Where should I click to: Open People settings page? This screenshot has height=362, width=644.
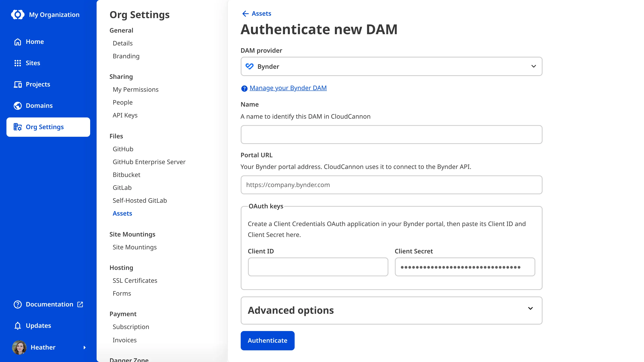(x=123, y=102)
